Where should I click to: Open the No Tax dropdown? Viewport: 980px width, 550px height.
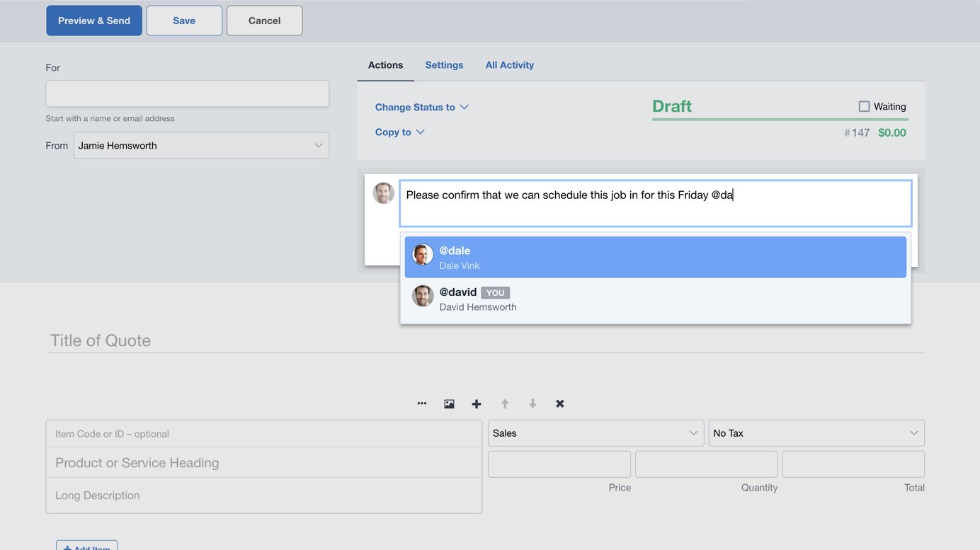pyautogui.click(x=816, y=432)
